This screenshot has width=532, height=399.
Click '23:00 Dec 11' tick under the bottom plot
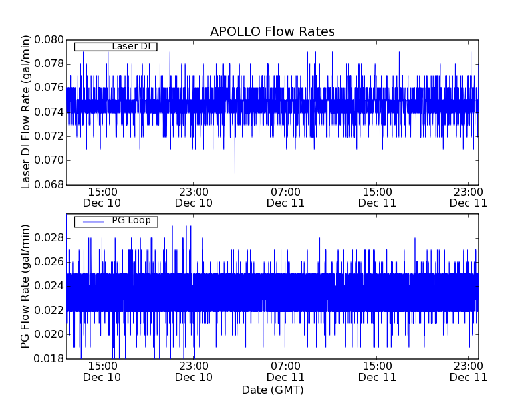point(468,371)
